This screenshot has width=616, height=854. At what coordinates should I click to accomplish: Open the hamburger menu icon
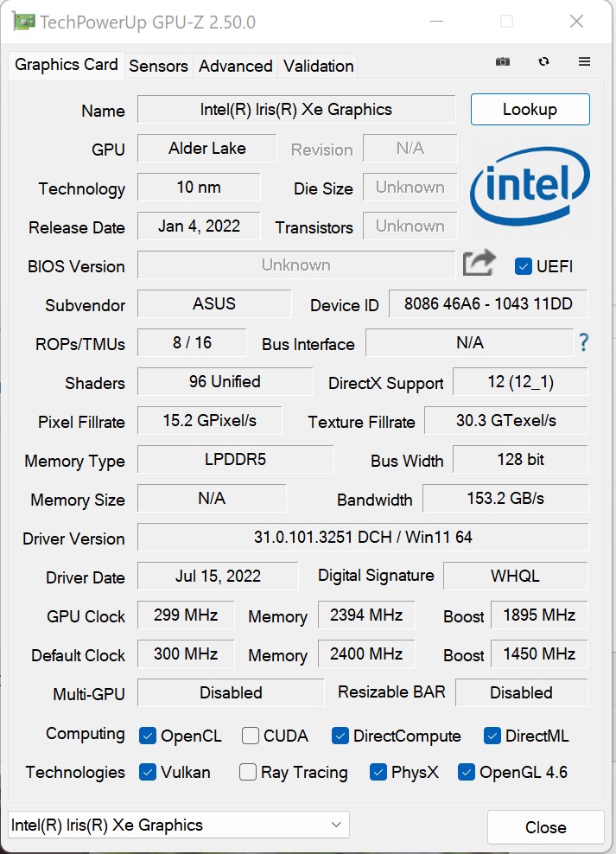point(585,62)
